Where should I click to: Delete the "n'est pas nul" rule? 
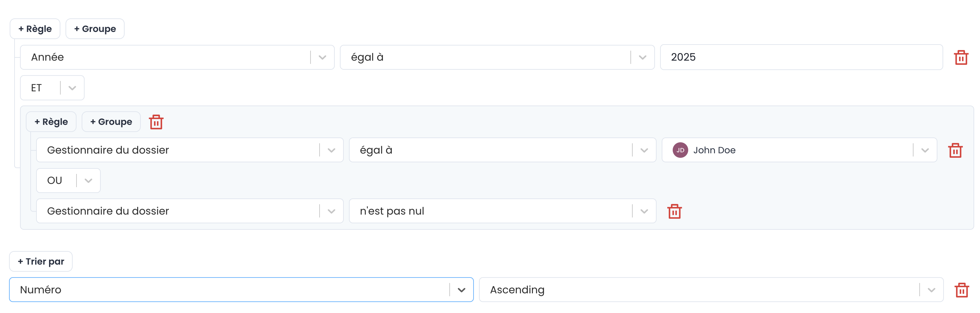point(674,211)
